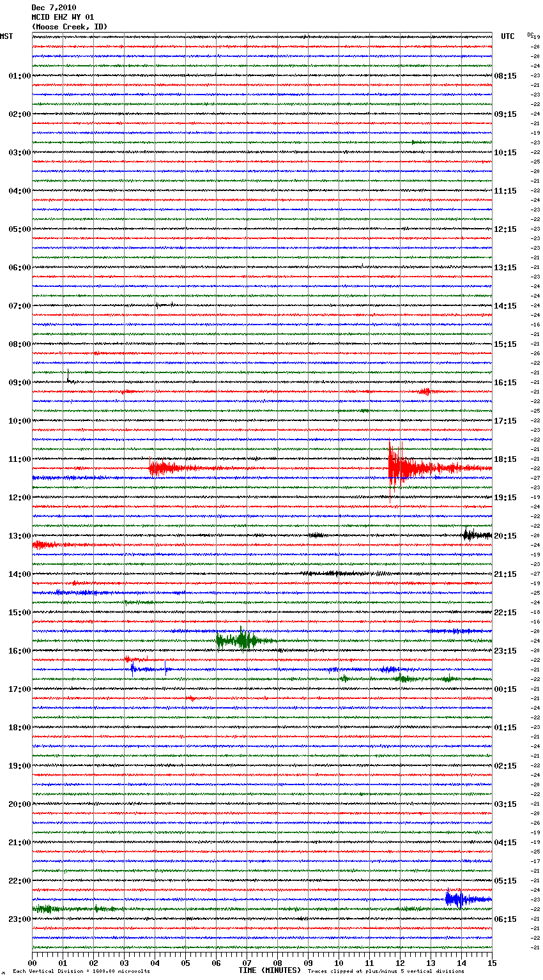Screen dimensions: 543x980
Task: Click the blue spike after minute 3 below 16:00
Action: (x=133, y=669)
